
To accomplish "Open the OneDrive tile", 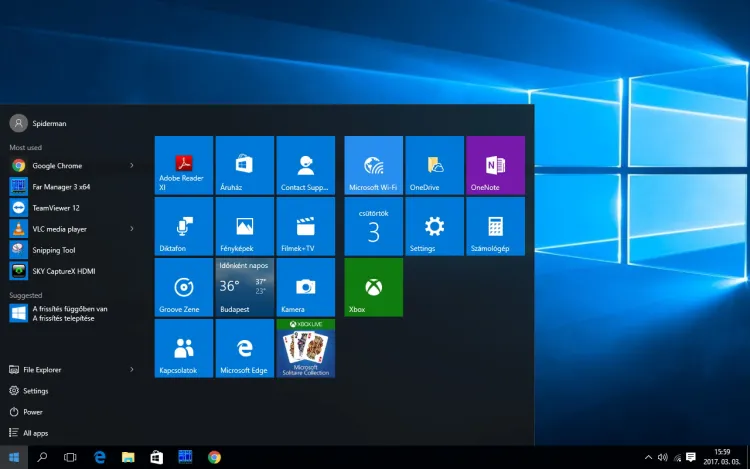I will pos(433,165).
